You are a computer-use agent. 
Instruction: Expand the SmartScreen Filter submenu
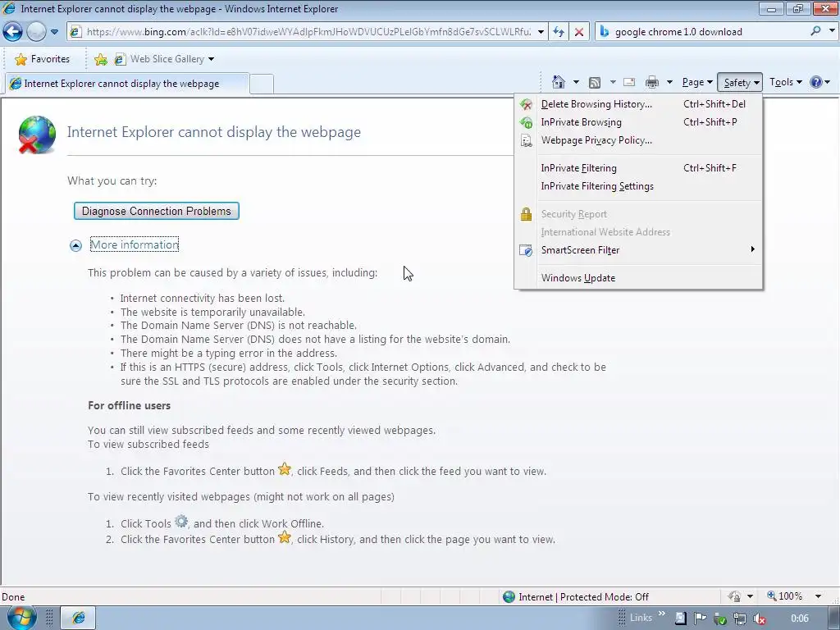638,250
